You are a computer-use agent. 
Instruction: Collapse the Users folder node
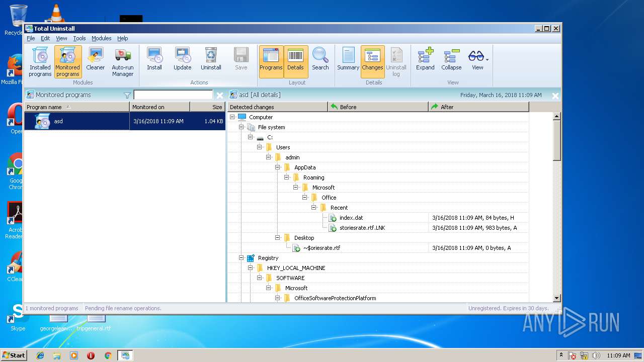(x=260, y=147)
